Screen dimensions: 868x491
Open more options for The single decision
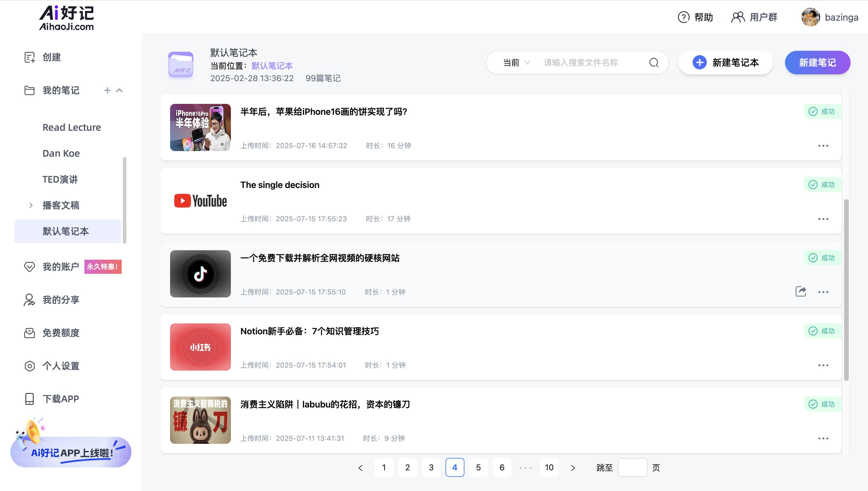[823, 219]
